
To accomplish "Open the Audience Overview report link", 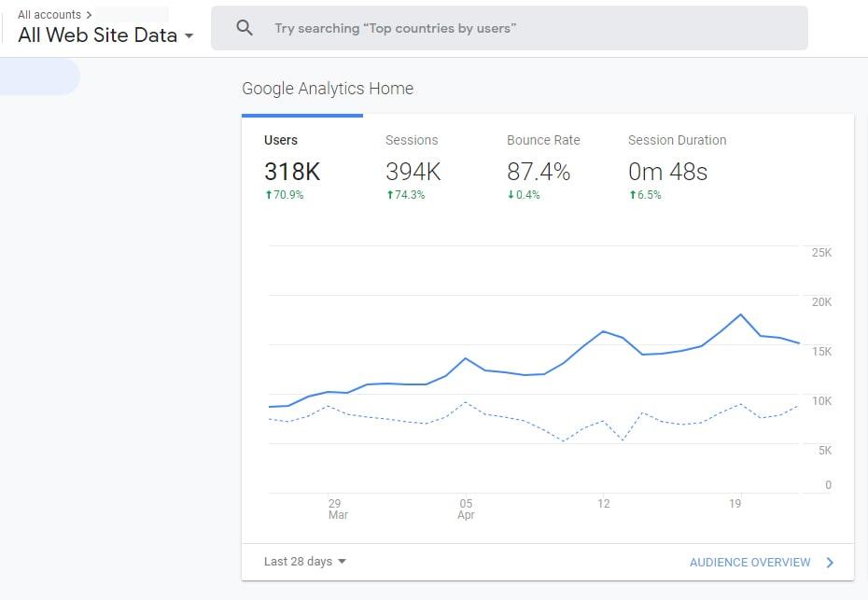I will coord(749,563).
